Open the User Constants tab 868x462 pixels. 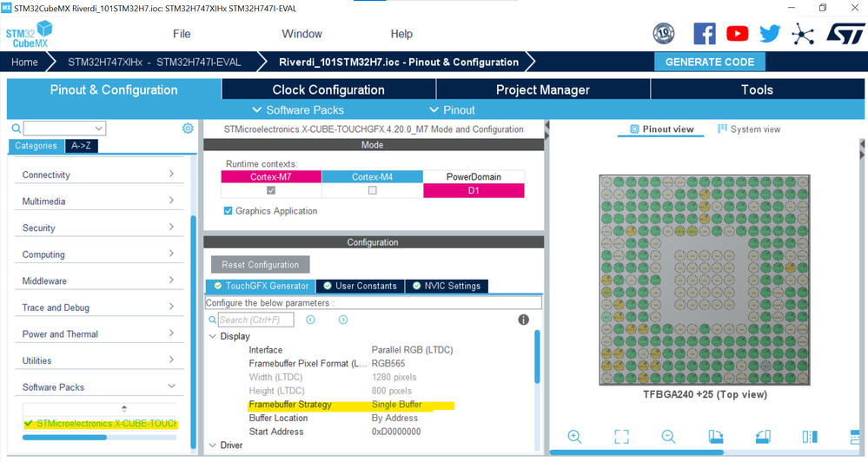[361, 286]
